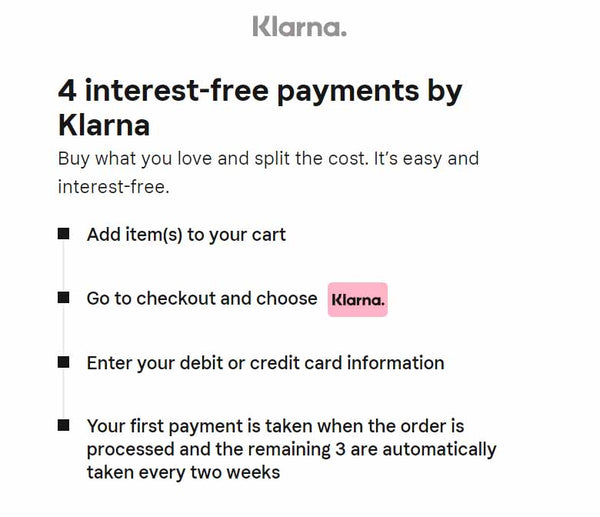Screen dimensions: 600x517
Task: Select the Add item(s) to your cart step
Action: (186, 235)
